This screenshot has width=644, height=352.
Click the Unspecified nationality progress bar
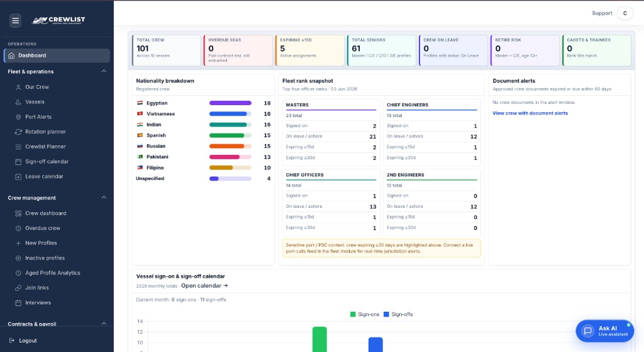(230, 178)
